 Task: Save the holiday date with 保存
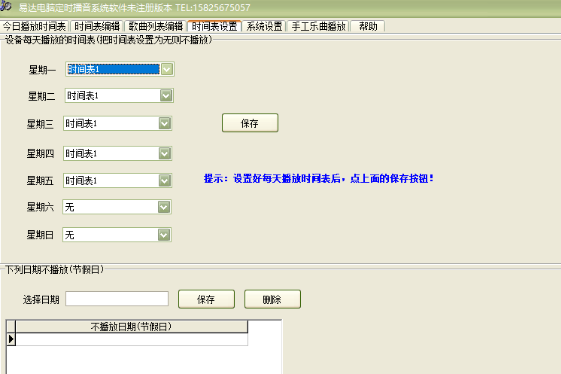(206, 299)
